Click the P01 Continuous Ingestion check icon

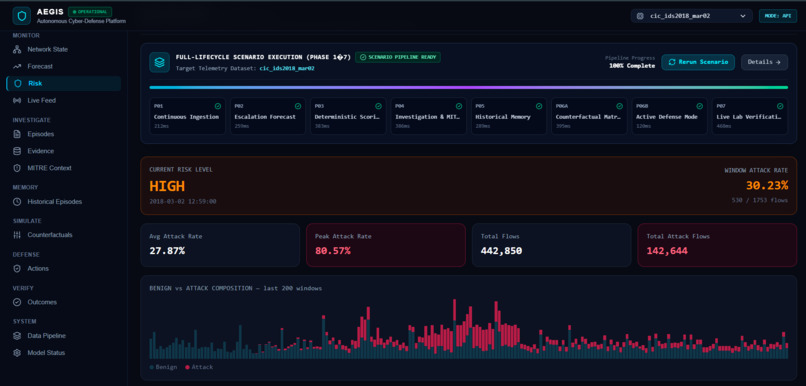(217, 106)
